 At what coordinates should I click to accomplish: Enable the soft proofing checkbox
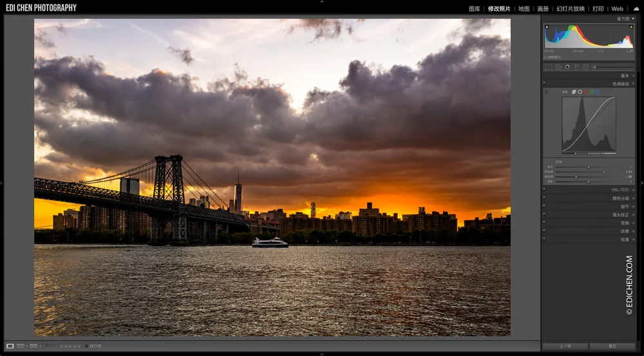pyautogui.click(x=86, y=346)
